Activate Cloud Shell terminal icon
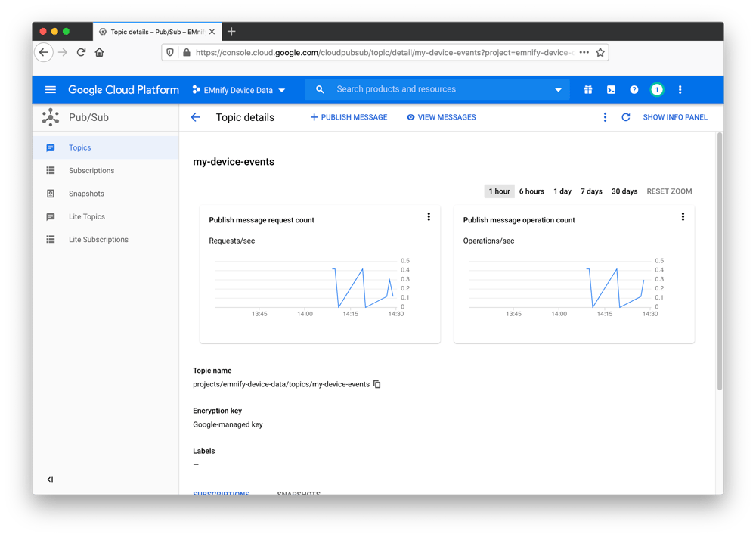The image size is (756, 537). 611,90
